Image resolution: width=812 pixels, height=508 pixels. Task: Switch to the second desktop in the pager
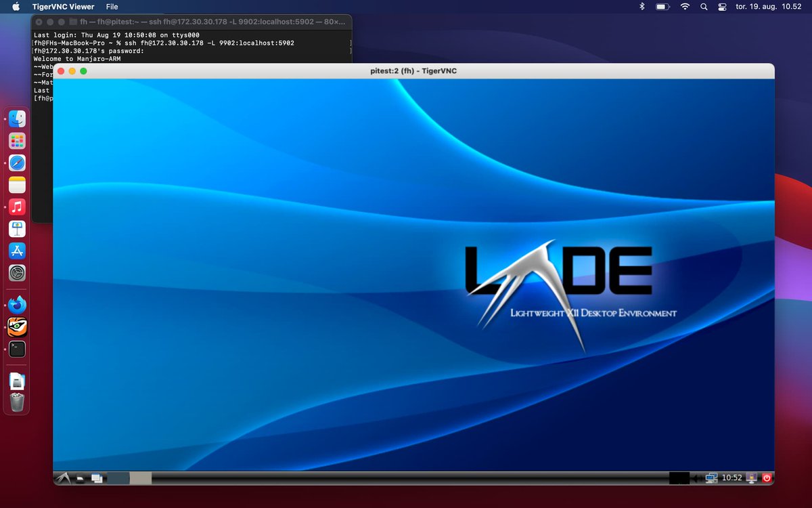[140, 478]
